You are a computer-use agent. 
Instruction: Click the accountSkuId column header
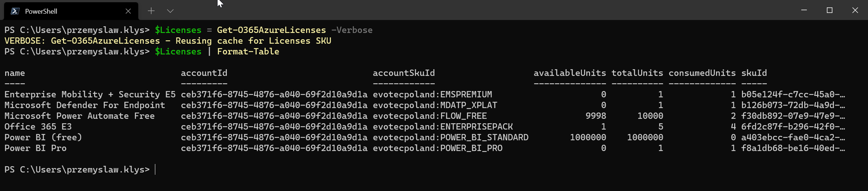[x=404, y=73]
